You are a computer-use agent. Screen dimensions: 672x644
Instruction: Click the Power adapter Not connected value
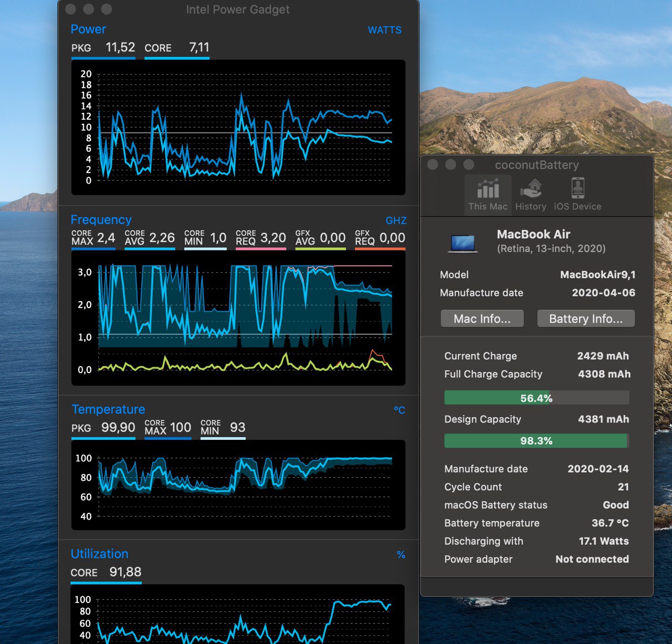pyautogui.click(x=592, y=559)
